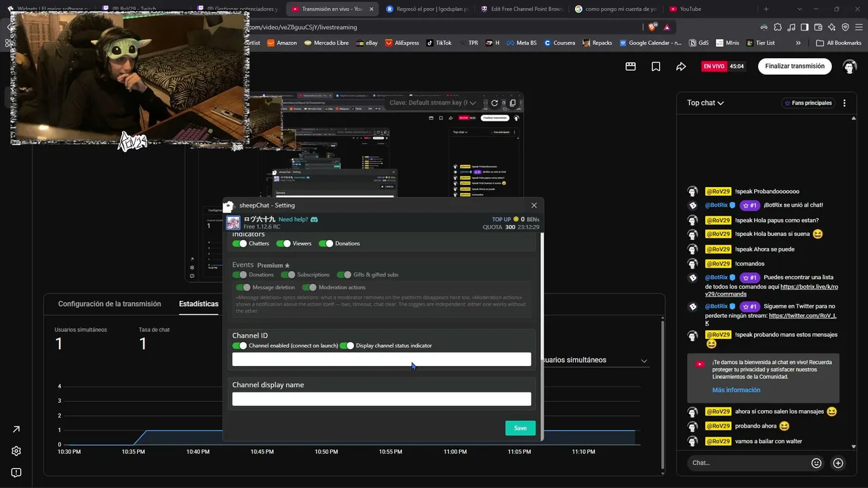Open the new browser tab plus button
The height and width of the screenshot is (488, 868).
coord(766,9)
